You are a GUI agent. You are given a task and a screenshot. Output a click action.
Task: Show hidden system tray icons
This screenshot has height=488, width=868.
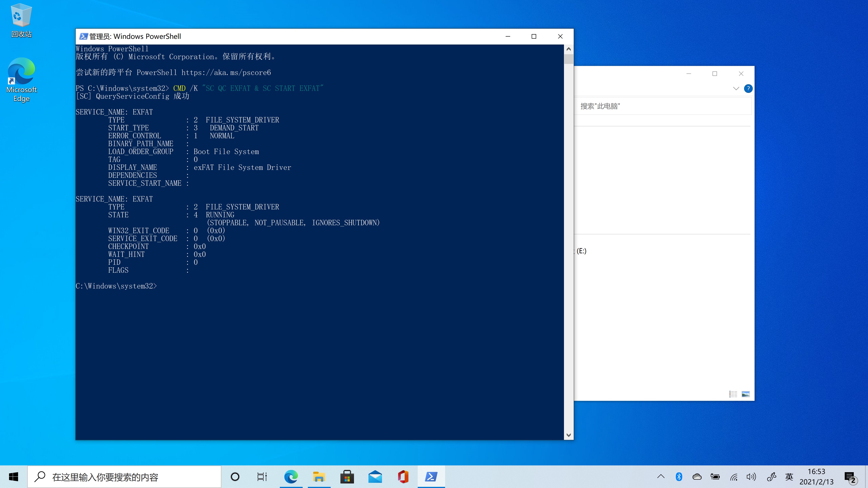[x=661, y=476]
